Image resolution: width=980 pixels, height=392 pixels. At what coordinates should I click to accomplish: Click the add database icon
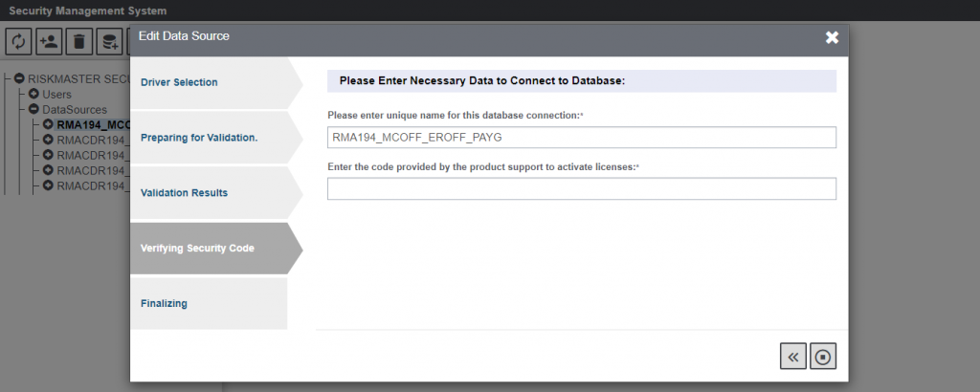pyautogui.click(x=110, y=41)
